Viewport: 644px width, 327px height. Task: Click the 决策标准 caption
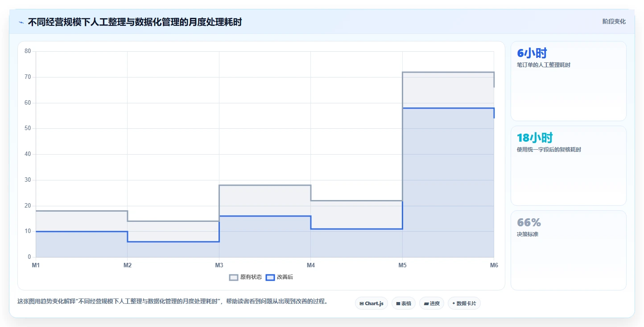click(528, 234)
